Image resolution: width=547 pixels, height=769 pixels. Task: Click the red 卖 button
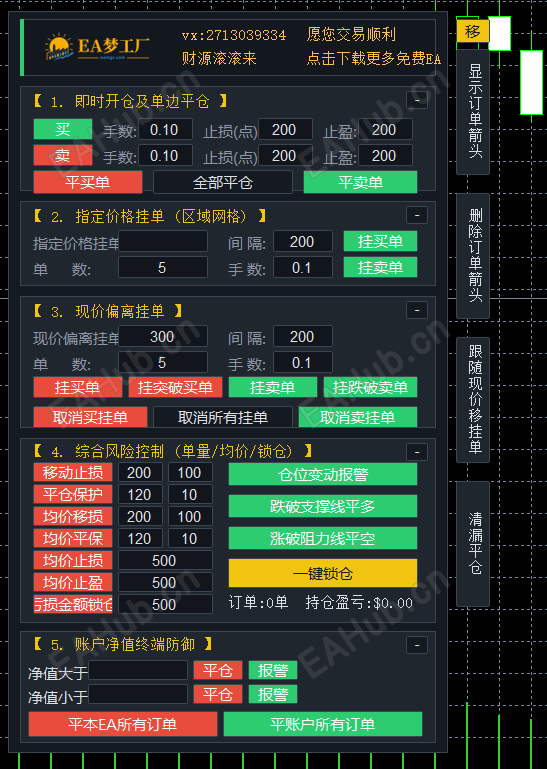pos(63,155)
